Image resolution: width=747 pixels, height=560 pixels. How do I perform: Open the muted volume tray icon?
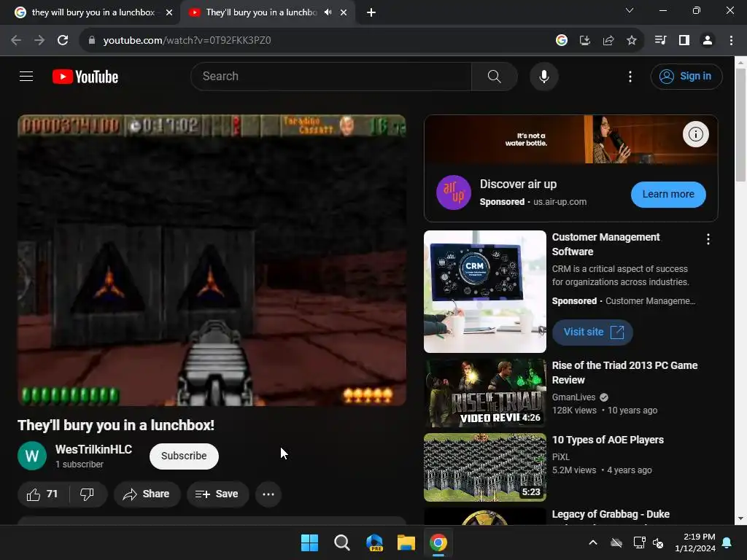pyautogui.click(x=658, y=542)
